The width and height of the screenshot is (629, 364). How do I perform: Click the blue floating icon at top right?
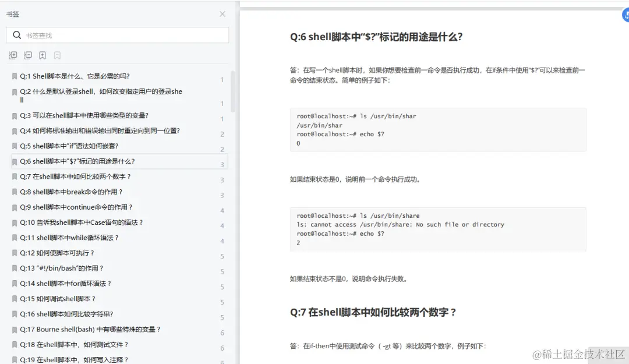click(626, 15)
